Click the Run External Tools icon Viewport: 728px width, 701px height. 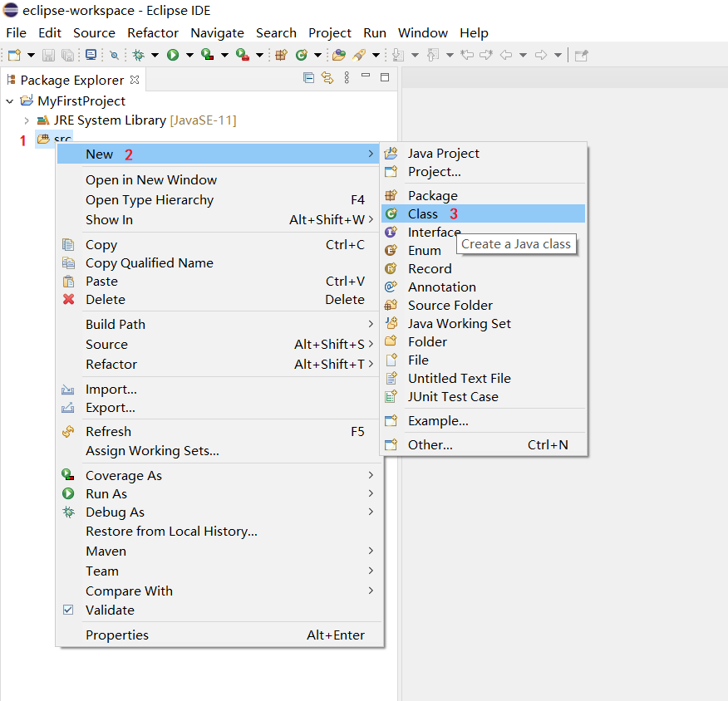(x=243, y=55)
